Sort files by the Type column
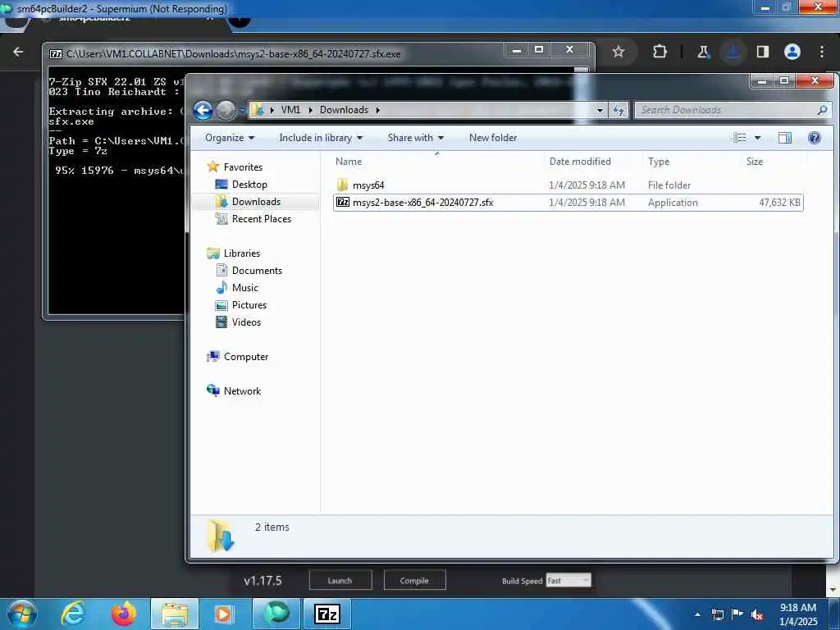The height and width of the screenshot is (630, 840). click(659, 162)
